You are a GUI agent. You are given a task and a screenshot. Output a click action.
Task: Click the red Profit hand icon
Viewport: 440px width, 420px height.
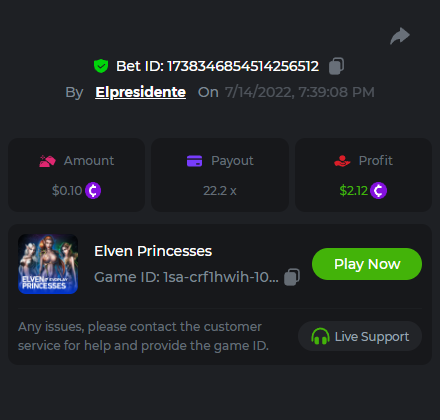[x=342, y=161]
